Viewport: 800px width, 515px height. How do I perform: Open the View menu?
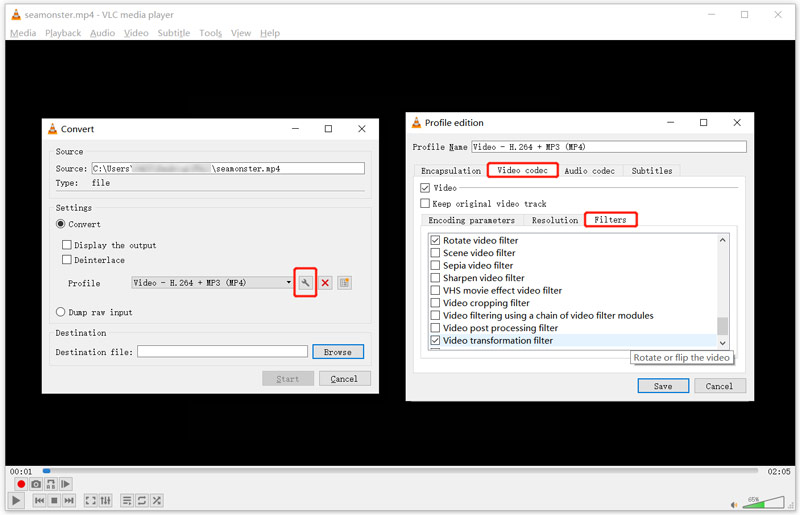click(241, 33)
